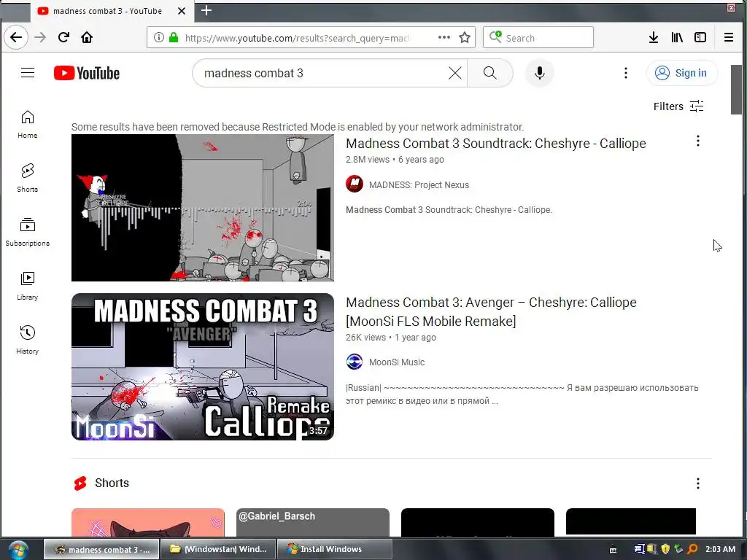Visit MADNESS: Project Nexus channel name link
Screen dimensions: 747x560
[x=419, y=184]
